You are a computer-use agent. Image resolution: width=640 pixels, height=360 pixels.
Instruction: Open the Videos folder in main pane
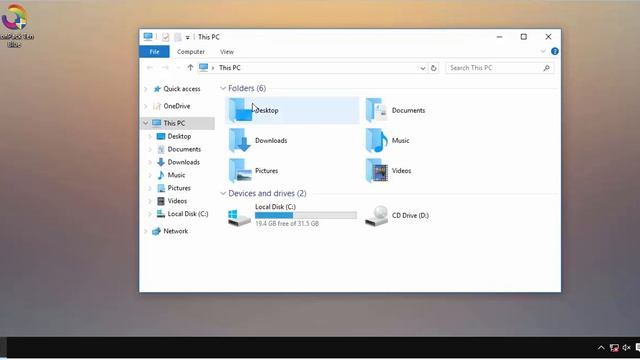(x=388, y=171)
